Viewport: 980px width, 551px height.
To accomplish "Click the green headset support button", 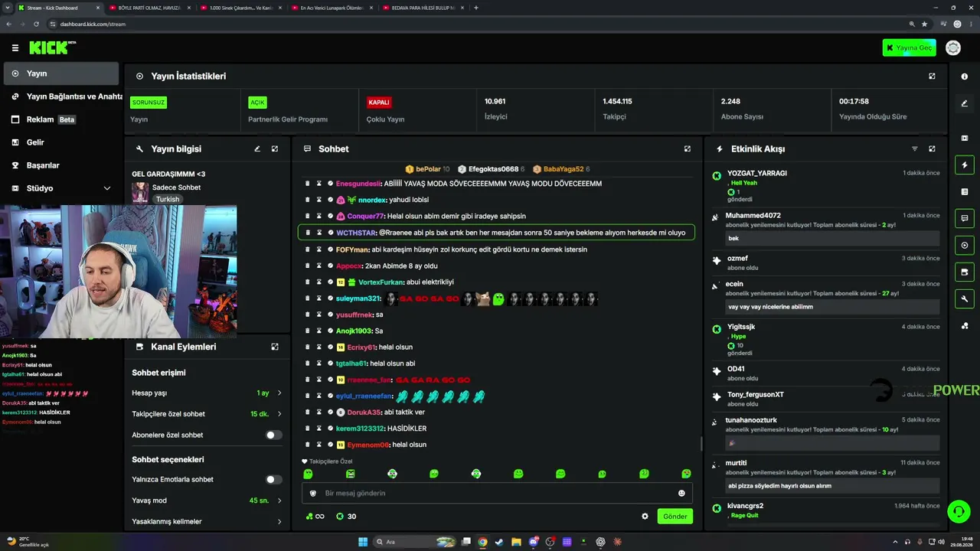I will pyautogui.click(x=958, y=511).
